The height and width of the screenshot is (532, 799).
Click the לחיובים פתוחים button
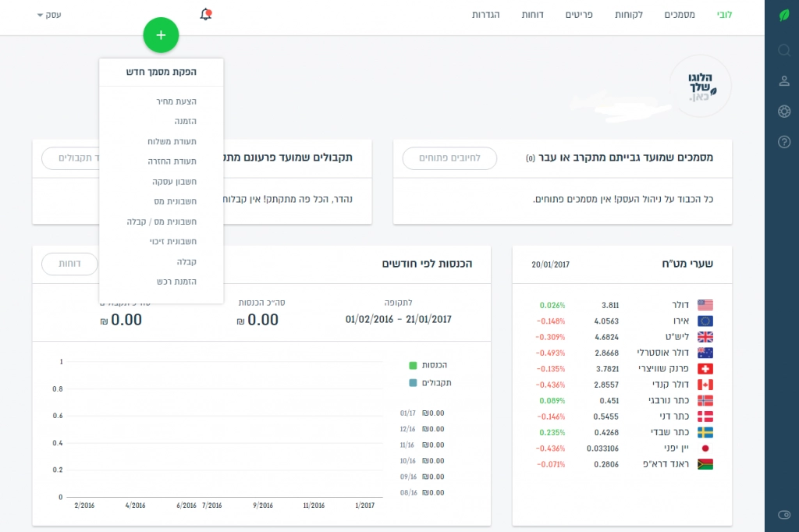point(449,158)
